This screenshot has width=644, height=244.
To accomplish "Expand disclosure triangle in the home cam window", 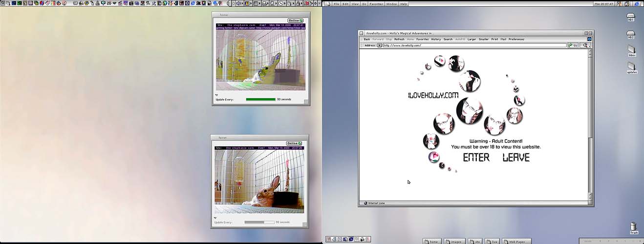I will [x=216, y=95].
